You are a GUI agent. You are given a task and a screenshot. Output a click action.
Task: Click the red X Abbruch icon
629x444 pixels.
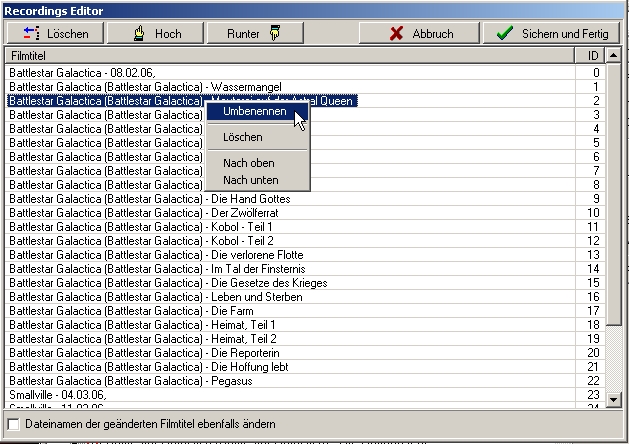point(397,33)
